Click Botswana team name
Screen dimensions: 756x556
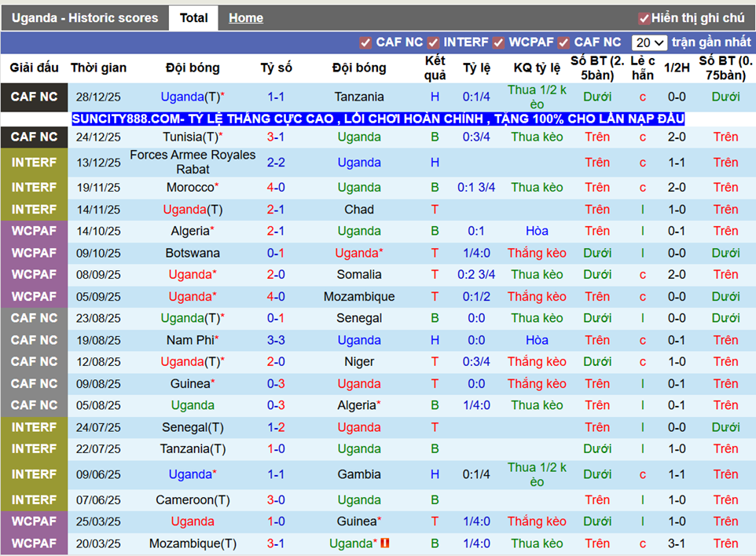pos(193,253)
